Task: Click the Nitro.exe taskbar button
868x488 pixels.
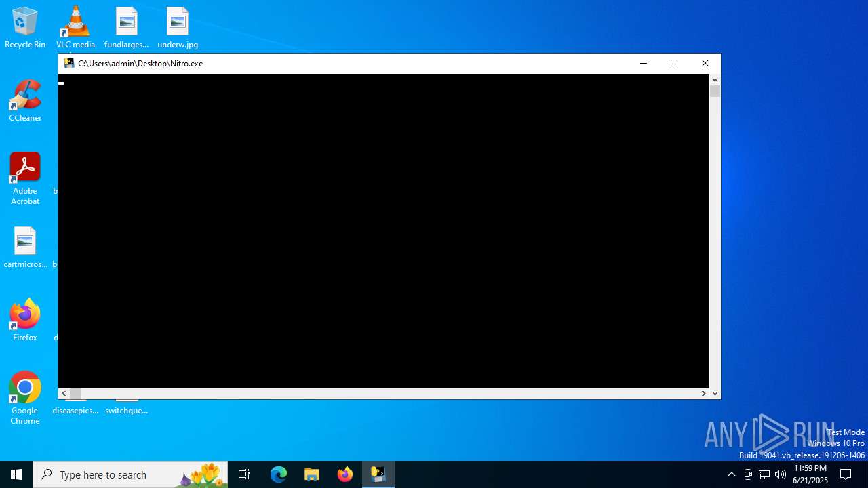Action: point(378,474)
